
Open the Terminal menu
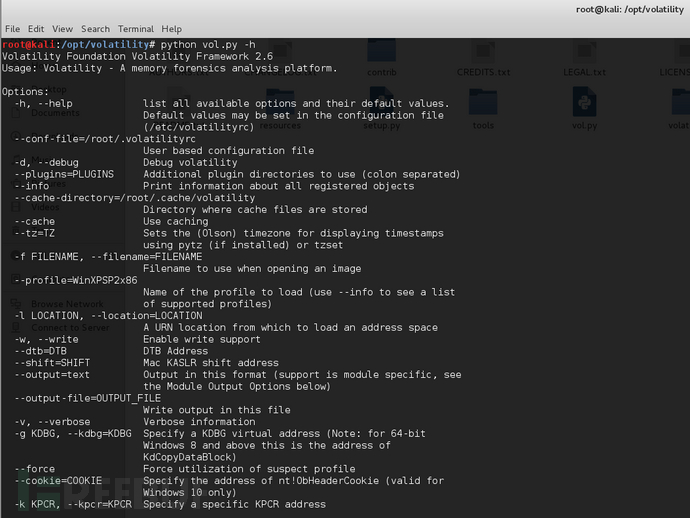click(136, 29)
